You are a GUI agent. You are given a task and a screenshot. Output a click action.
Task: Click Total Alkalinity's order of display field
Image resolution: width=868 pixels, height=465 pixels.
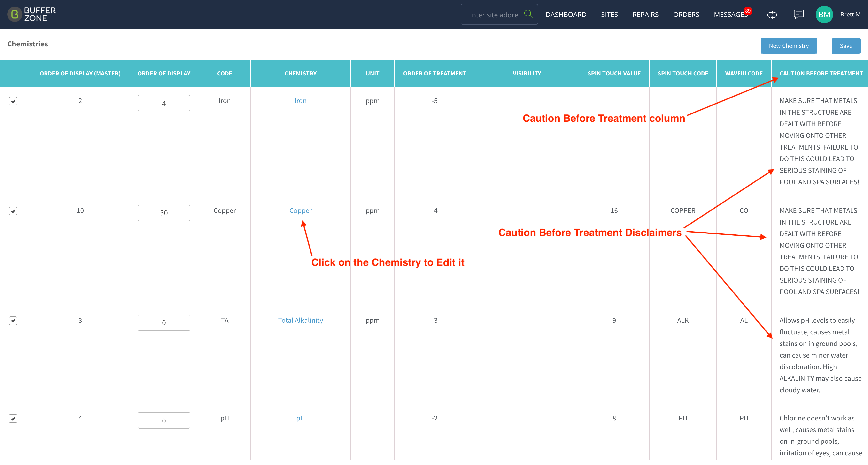click(x=164, y=322)
